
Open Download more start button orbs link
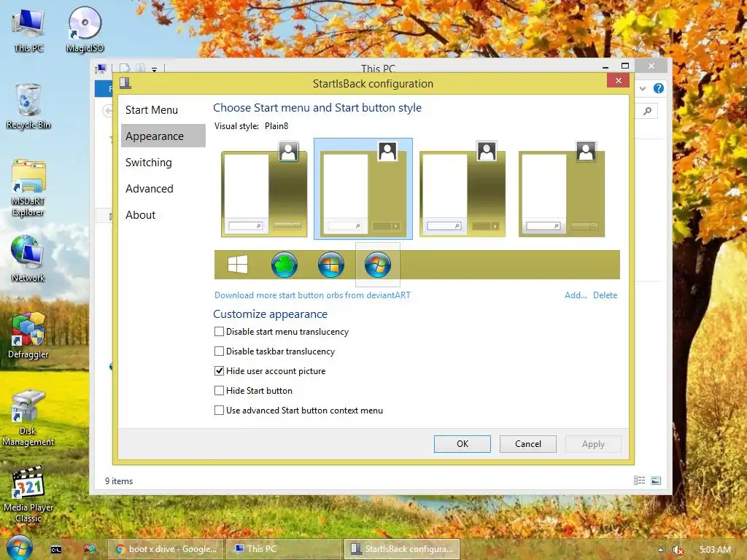click(312, 295)
